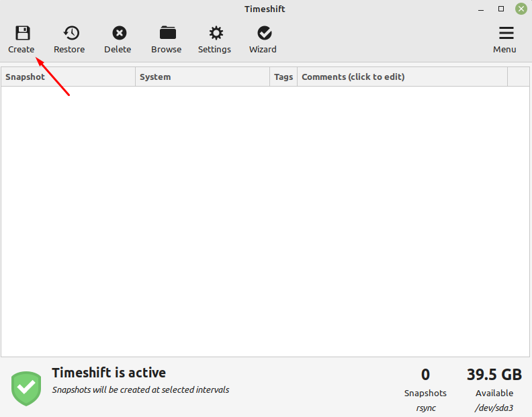Click the '39.5 GB' available value
Screen dimensions: 532x417
click(494, 375)
